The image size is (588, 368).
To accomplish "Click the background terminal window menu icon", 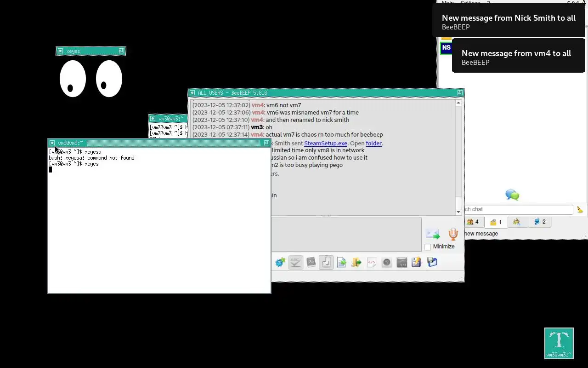I will tap(153, 119).
